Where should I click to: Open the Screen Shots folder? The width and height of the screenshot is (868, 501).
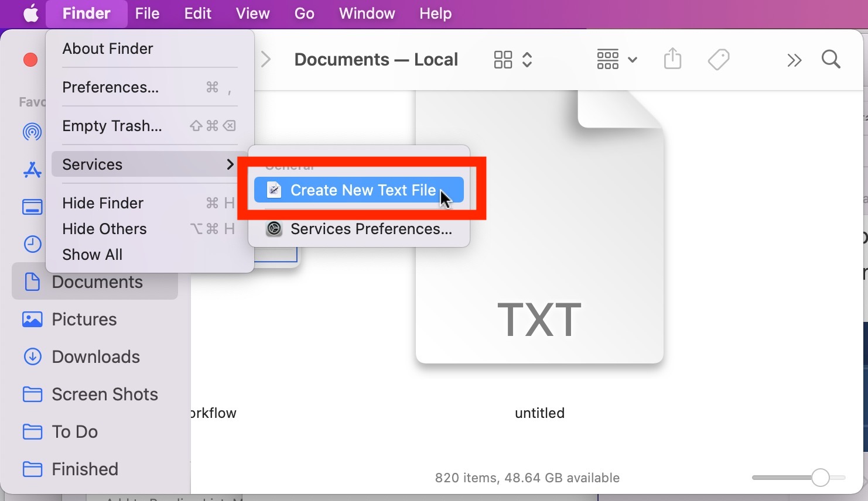104,394
